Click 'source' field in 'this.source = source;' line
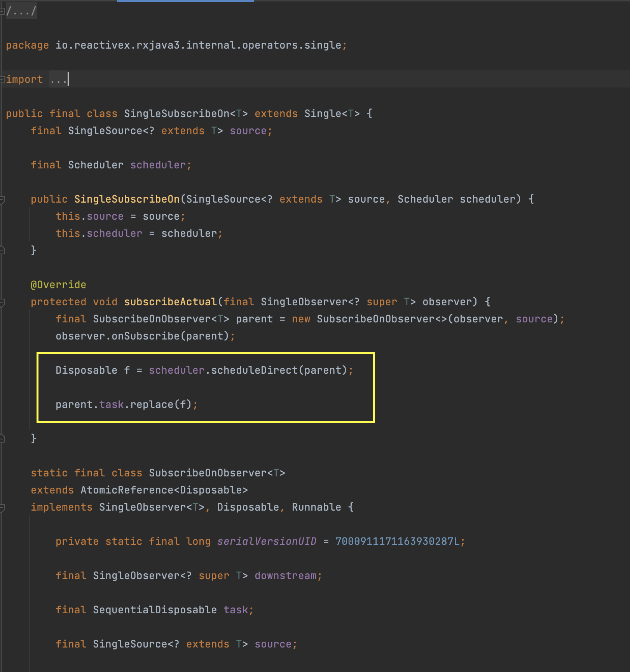This screenshot has width=630, height=672. click(105, 216)
